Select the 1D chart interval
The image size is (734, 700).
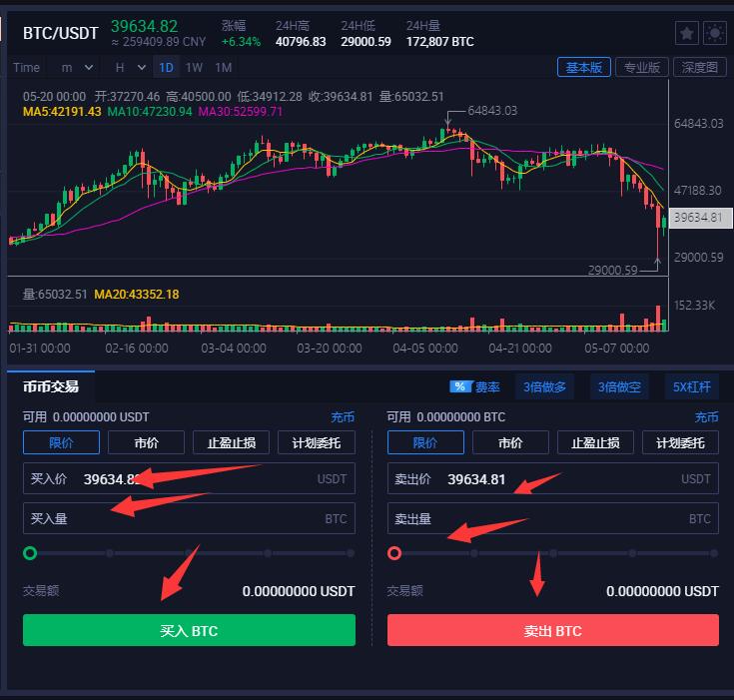(x=166, y=68)
